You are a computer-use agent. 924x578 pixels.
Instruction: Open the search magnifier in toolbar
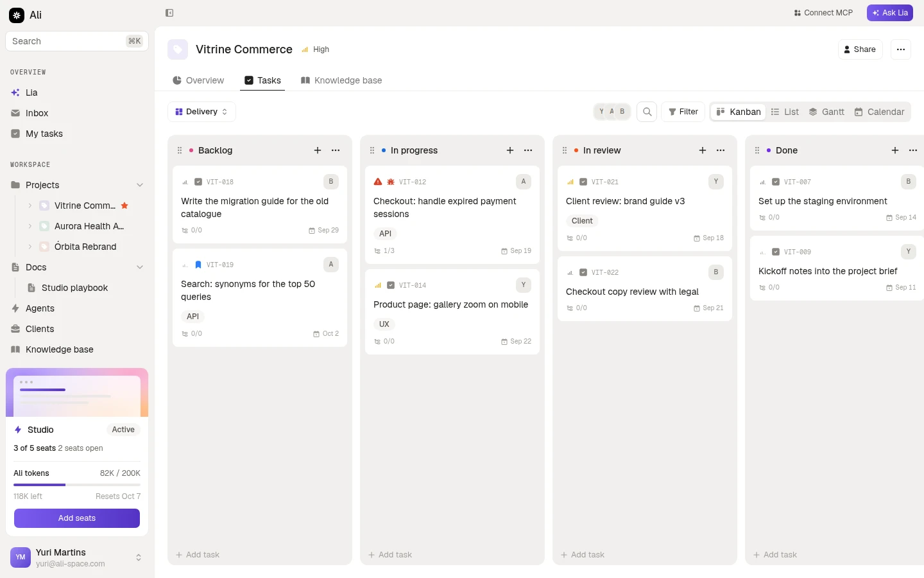647,112
